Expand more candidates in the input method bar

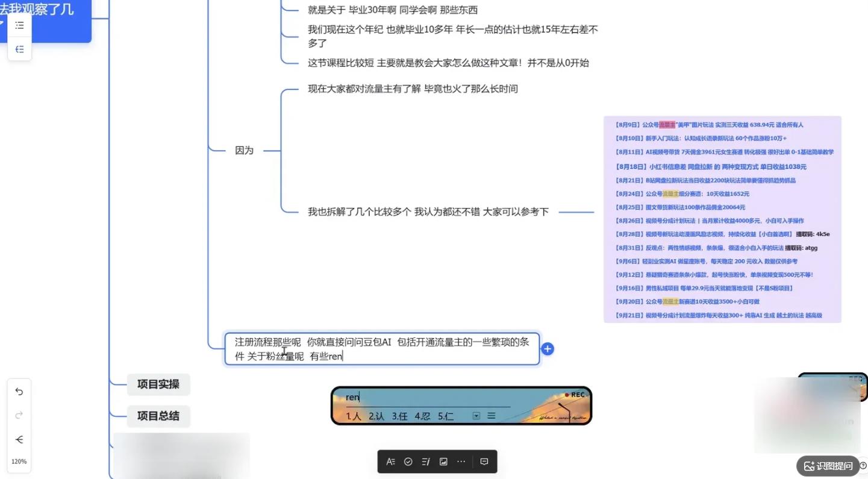476,416
